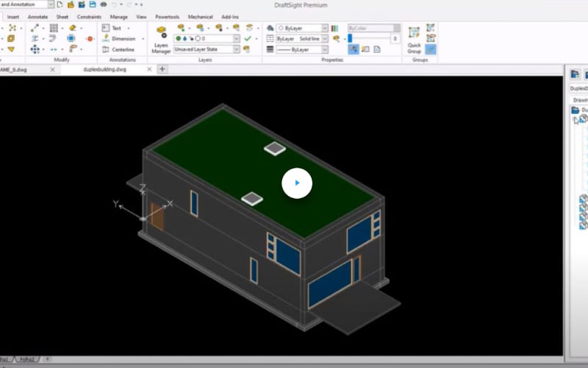The image size is (588, 368).
Task: Switch to duplexbuilding.dwg document tab
Action: (104, 69)
